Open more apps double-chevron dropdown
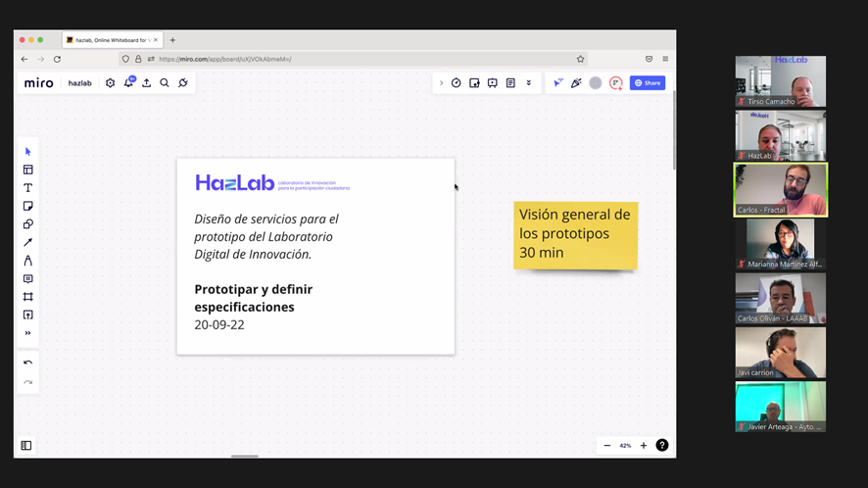 (529, 83)
